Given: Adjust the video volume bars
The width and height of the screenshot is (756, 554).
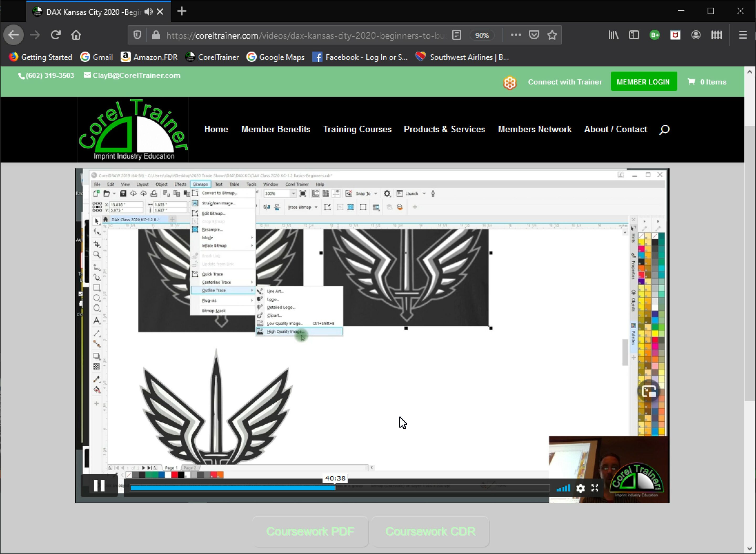Looking at the screenshot, I should (563, 488).
